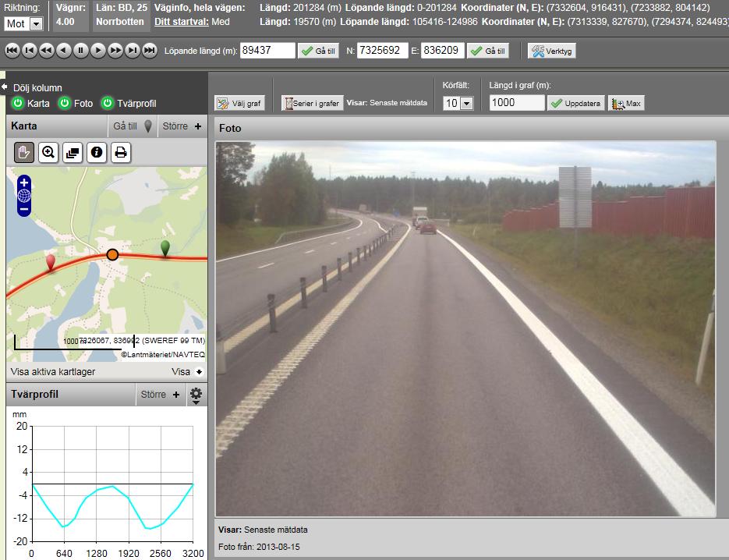Select the map info tool
Image resolution: width=729 pixels, height=560 pixels.
coord(97,153)
